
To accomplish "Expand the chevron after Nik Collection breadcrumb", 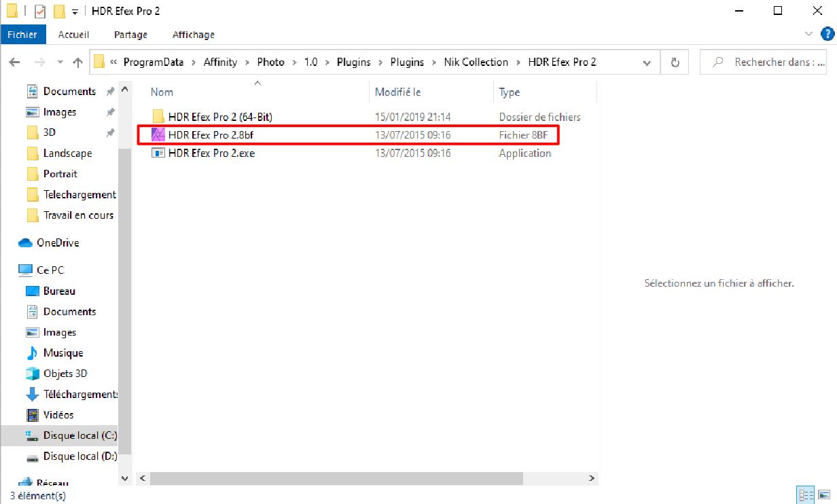I will [x=518, y=62].
